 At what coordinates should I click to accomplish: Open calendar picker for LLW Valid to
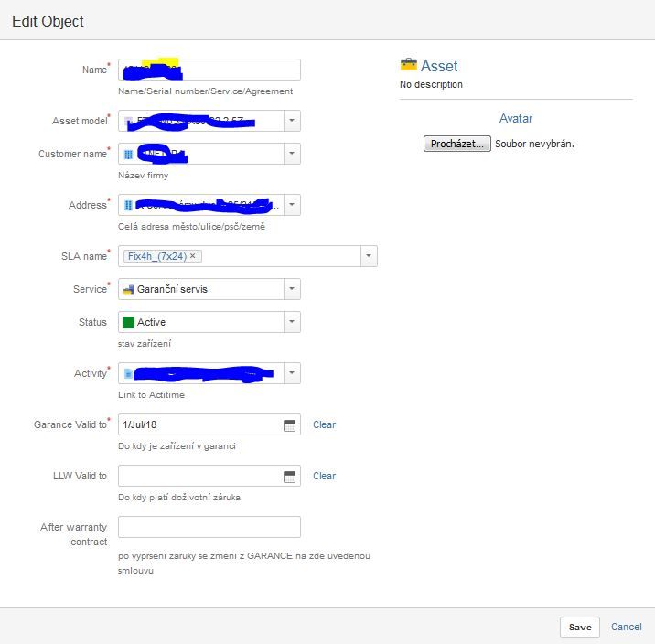click(289, 477)
